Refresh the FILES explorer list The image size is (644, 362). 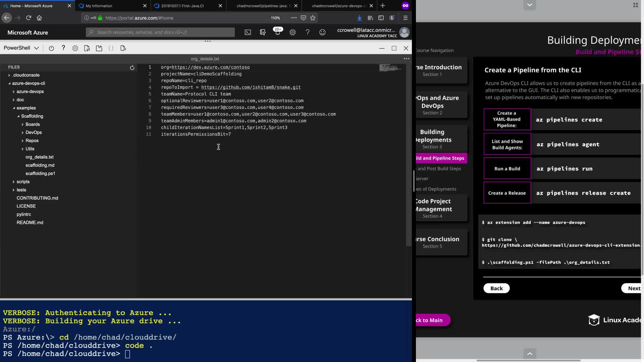pyautogui.click(x=132, y=68)
